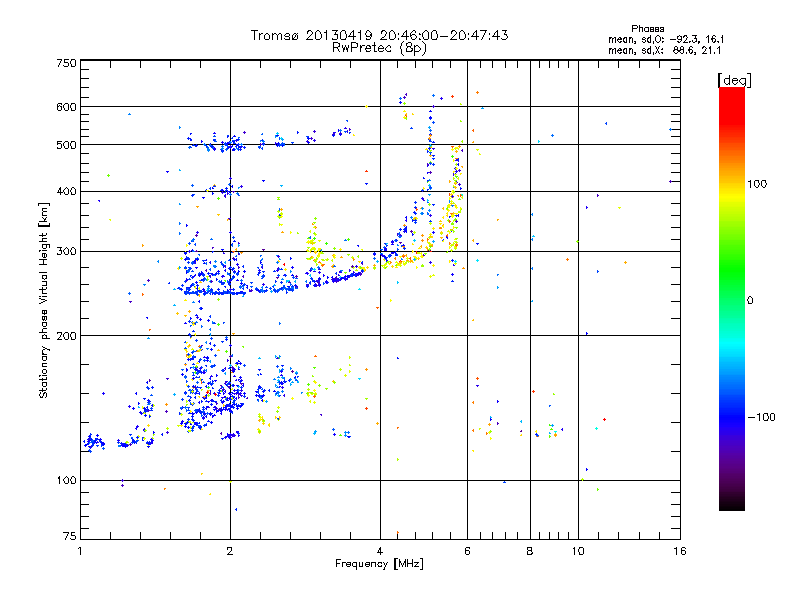Click the x-axis tick label "4"
800x600 pixels.
pos(380,551)
